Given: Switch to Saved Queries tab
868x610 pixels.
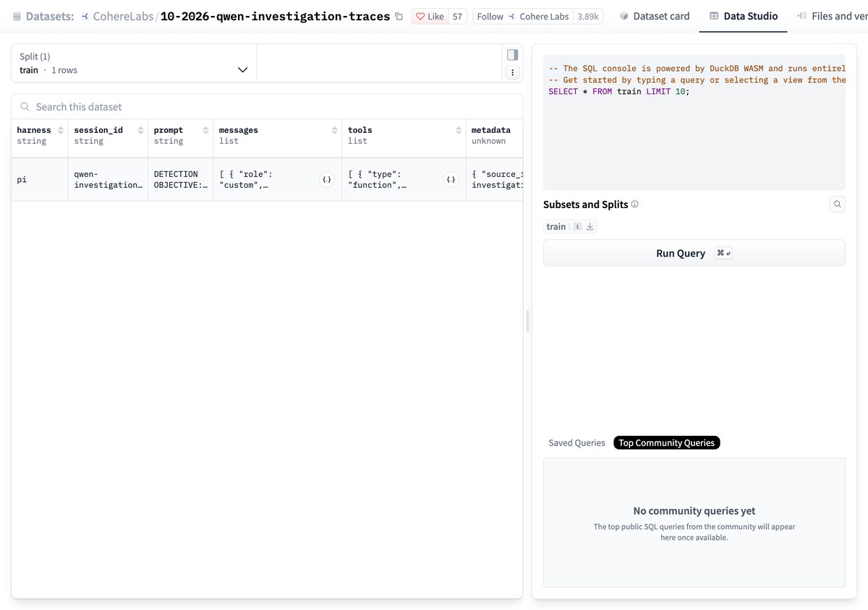Looking at the screenshot, I should click(x=576, y=443).
